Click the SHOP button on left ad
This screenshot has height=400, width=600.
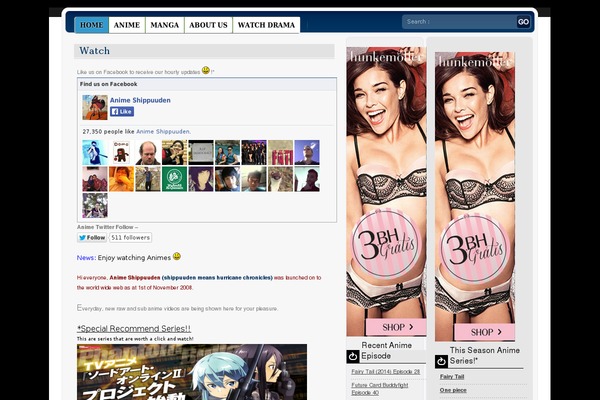pos(394,327)
